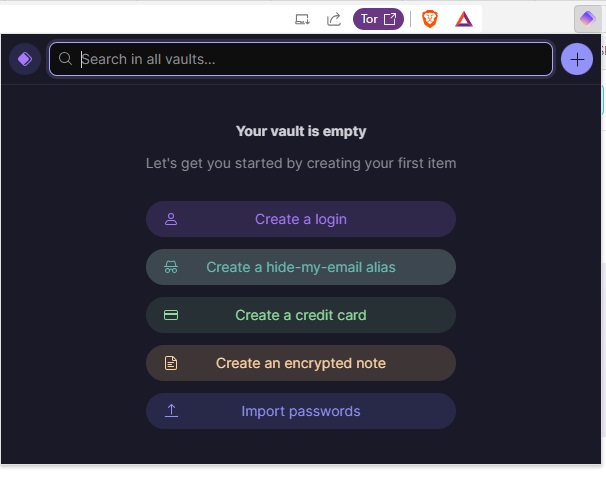Open Import passwords

(301, 411)
